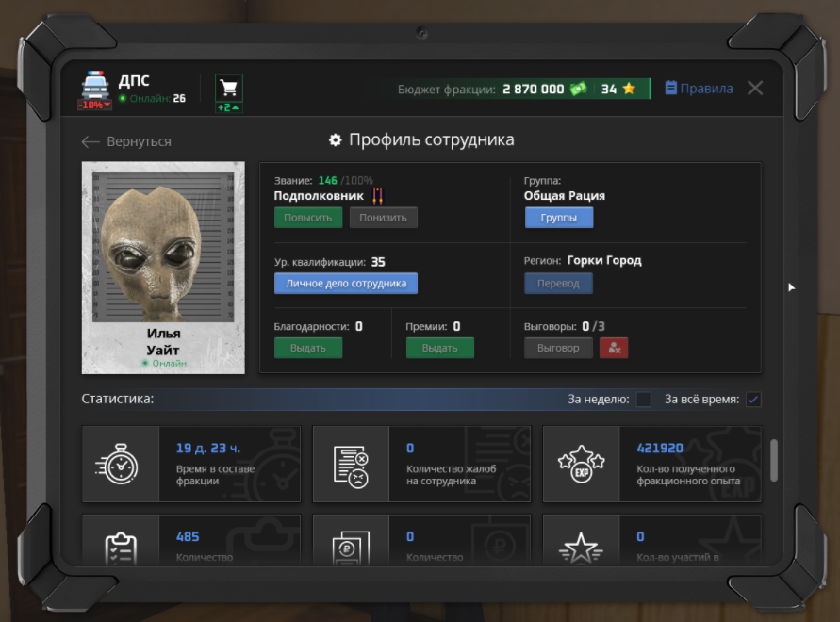Click the complaints document icon
This screenshot has height=622, width=840.
(351, 466)
